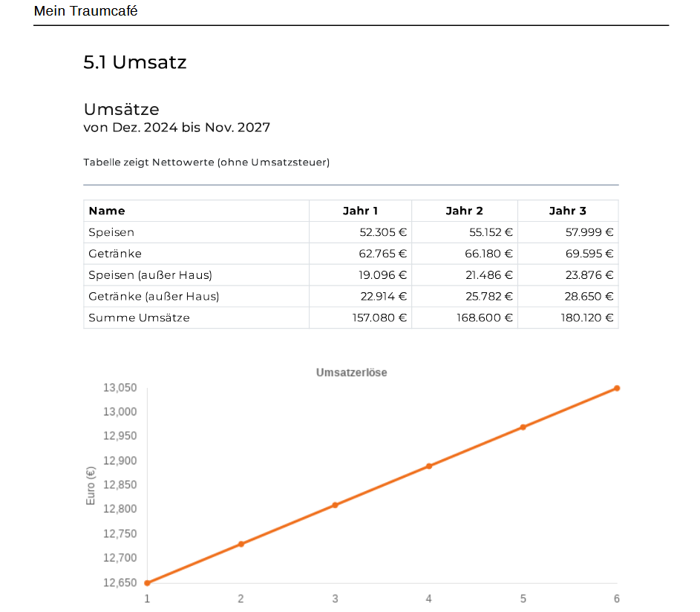Select the 'Summe Umsätze' row label
The image size is (700, 612).
pyautogui.click(x=139, y=318)
